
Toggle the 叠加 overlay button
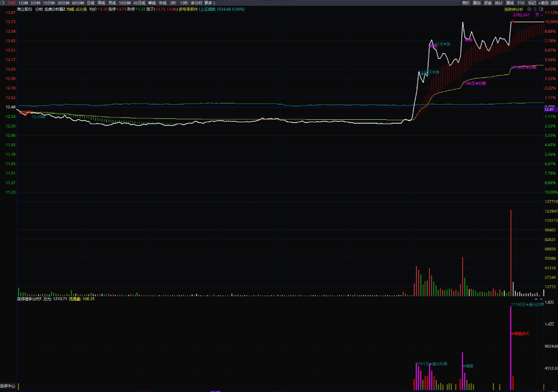[x=477, y=2]
